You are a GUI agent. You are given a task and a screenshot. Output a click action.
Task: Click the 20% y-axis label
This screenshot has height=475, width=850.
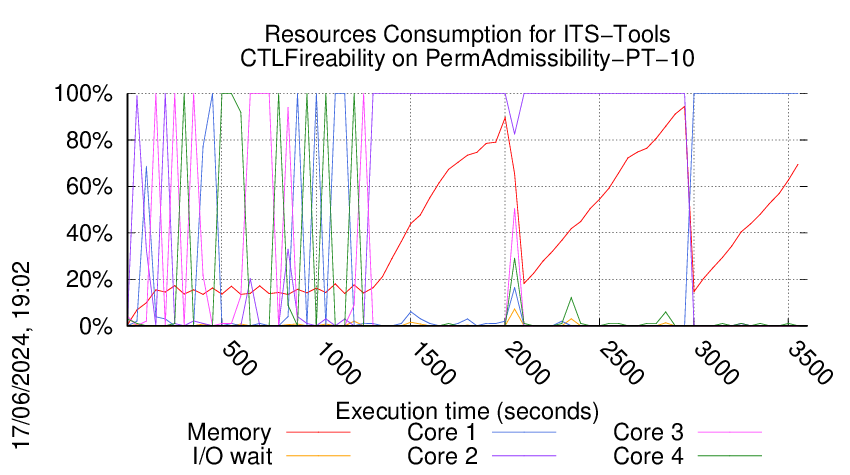coord(89,280)
